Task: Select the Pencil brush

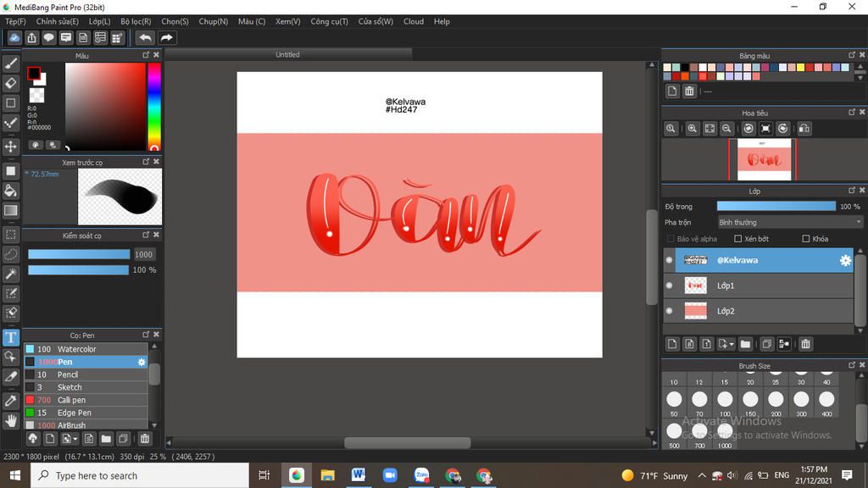Action: pos(86,374)
